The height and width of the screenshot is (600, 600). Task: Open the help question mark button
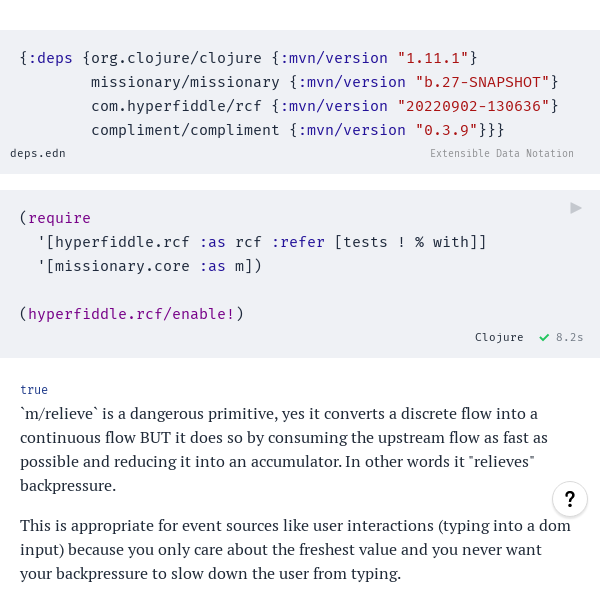[x=570, y=499]
